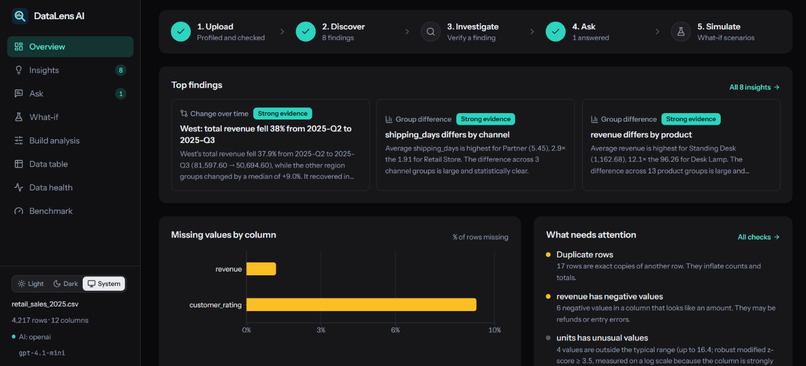806x366 pixels.
Task: Click chevron between Upload and Discover steps
Action: 282,31
